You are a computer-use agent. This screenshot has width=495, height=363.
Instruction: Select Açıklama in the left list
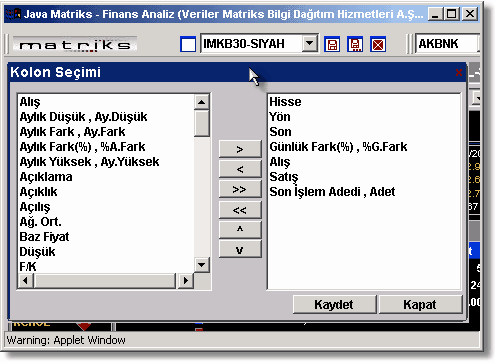(46, 177)
